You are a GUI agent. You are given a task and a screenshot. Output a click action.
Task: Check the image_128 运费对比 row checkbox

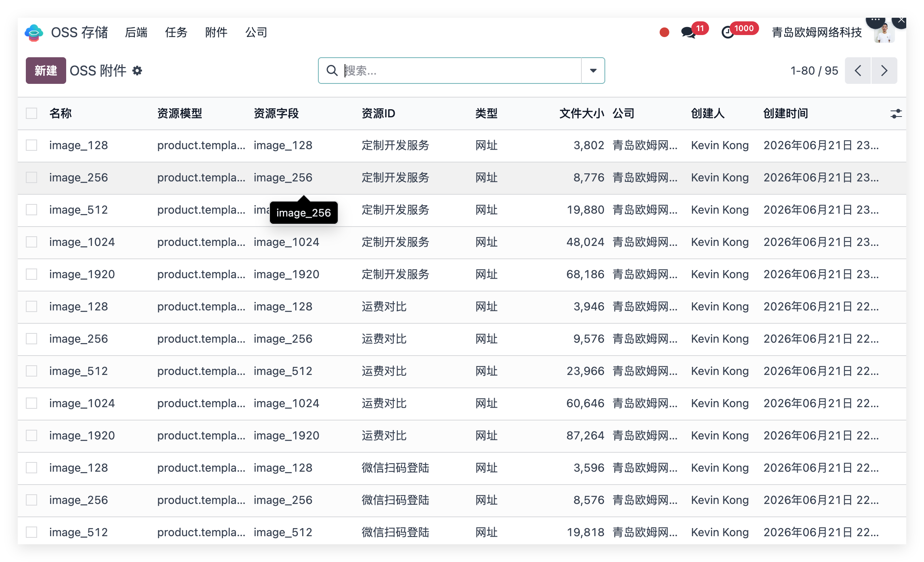(31, 306)
